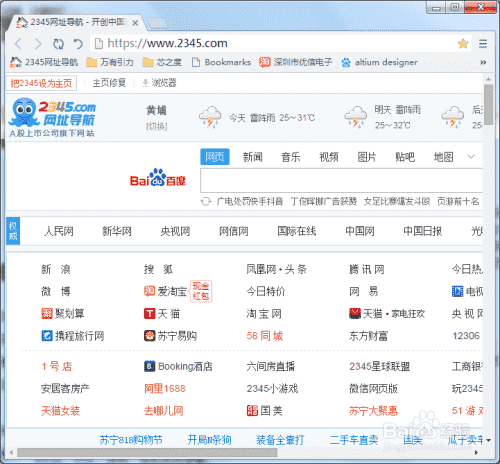Go forward with the forward arrow
Screen dimensions: 500x464
38,44
